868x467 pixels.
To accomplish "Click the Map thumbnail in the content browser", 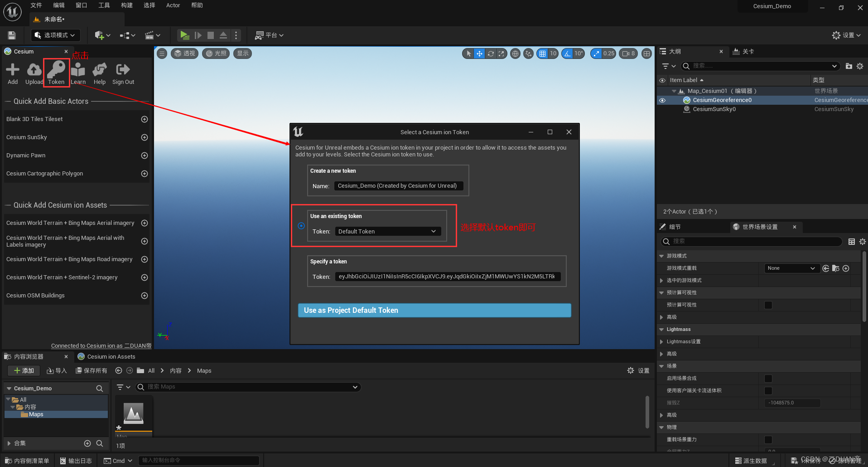I will pos(133,413).
